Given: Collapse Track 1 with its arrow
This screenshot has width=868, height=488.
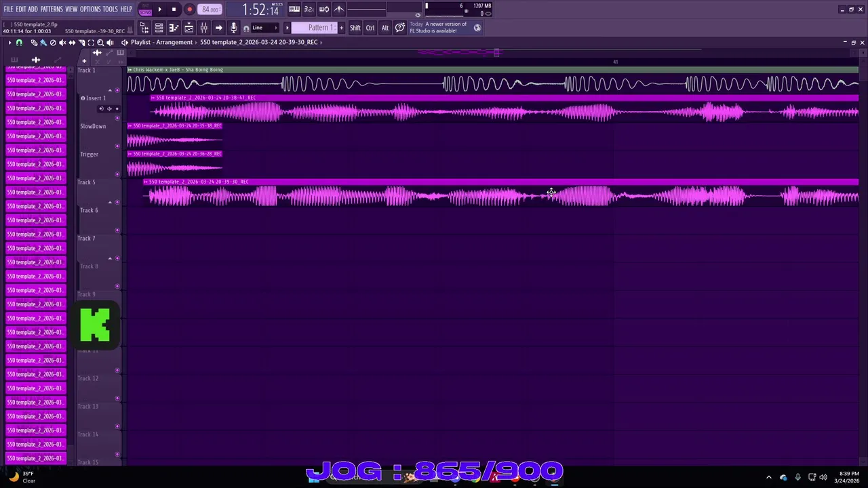Looking at the screenshot, I should point(110,90).
